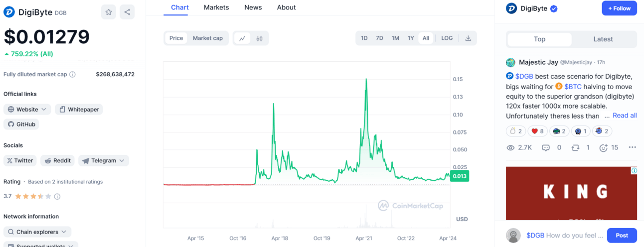Expand the Chain explorers dropdown

coord(37,232)
